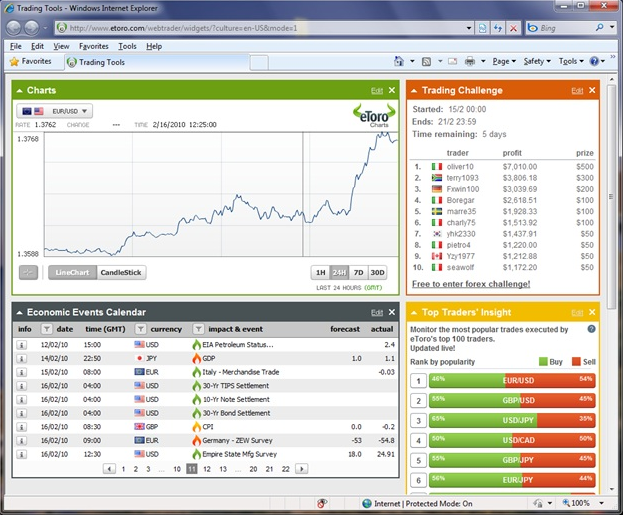
Task: Switch chart to LineChart mode
Action: (x=72, y=272)
